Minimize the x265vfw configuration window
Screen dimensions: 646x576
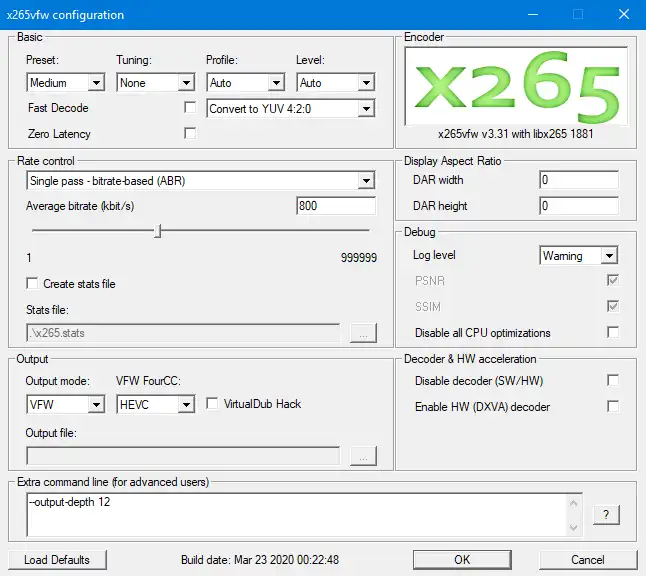[533, 14]
